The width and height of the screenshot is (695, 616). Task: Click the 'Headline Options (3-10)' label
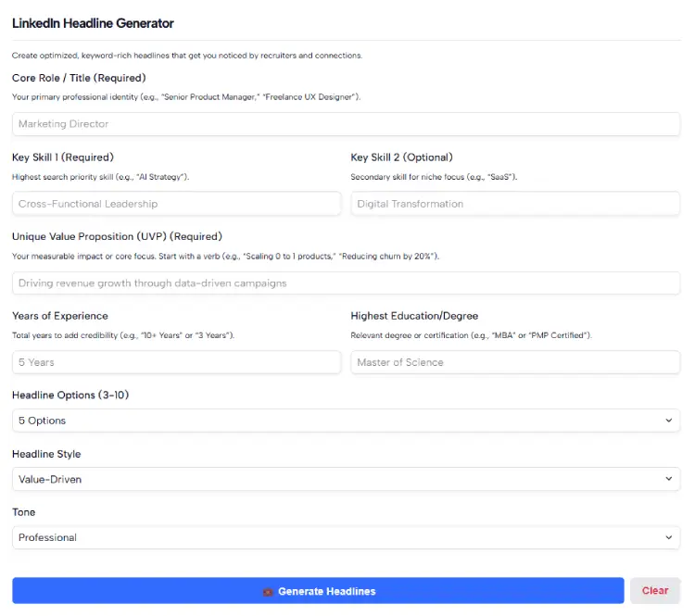point(70,395)
